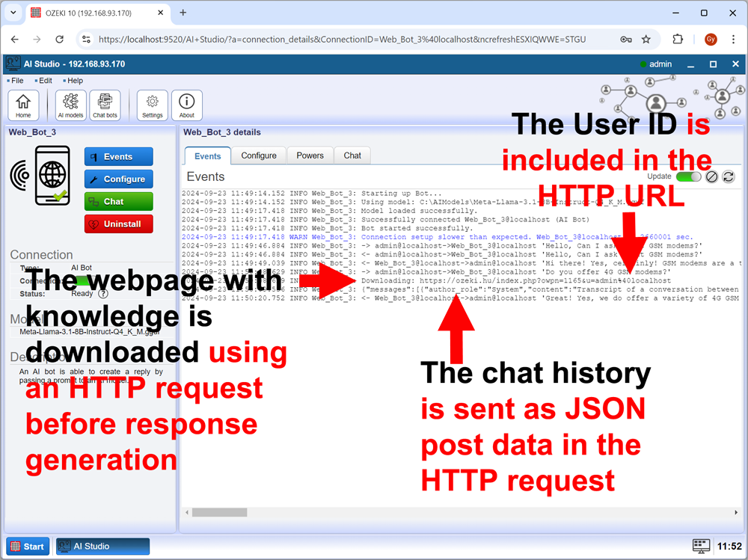748x560 pixels.
Task: Open the Help menu
Action: pos(73,81)
